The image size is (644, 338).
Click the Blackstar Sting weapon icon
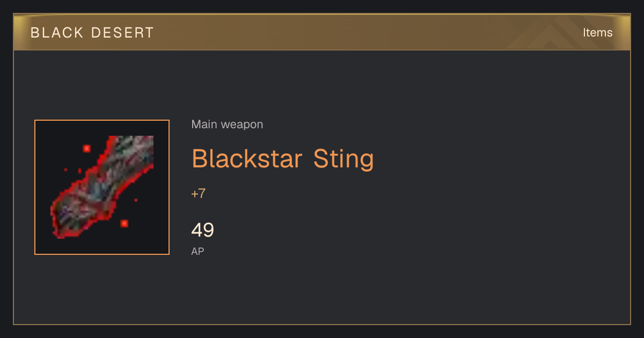102,187
